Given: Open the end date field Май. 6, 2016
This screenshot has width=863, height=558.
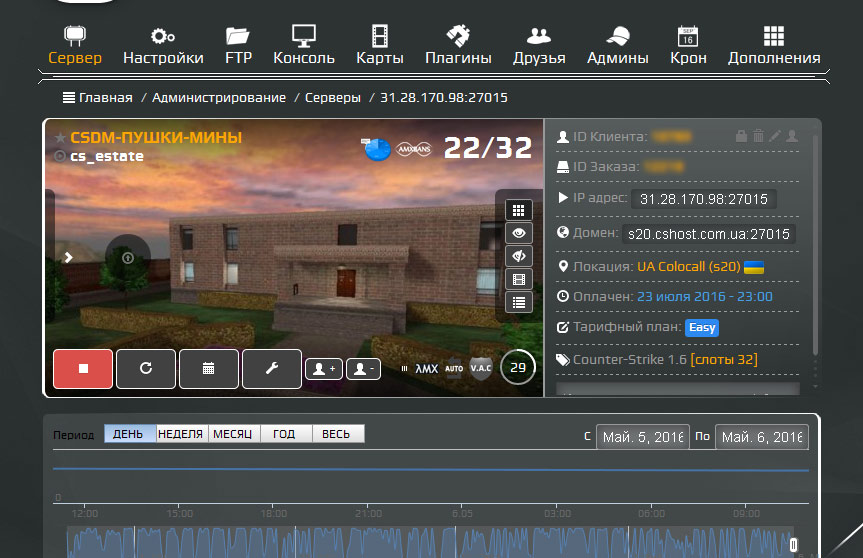Looking at the screenshot, I should [x=762, y=437].
